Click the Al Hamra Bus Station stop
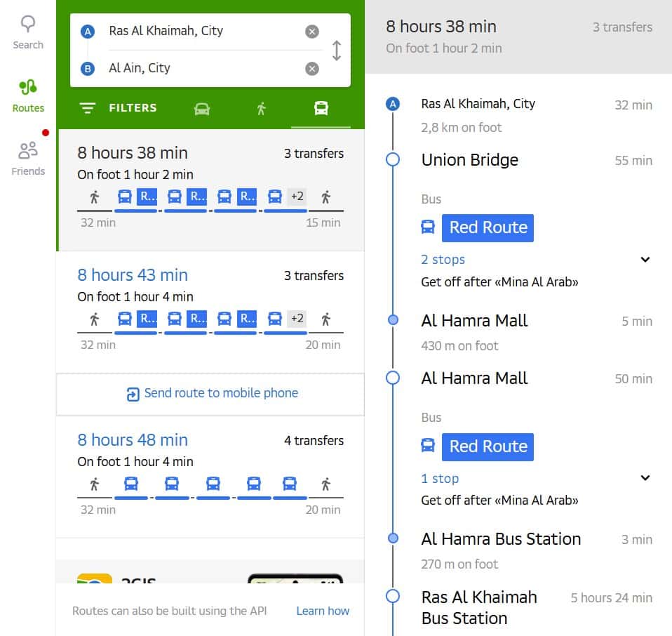Image resolution: width=672 pixels, height=636 pixels. click(x=501, y=539)
